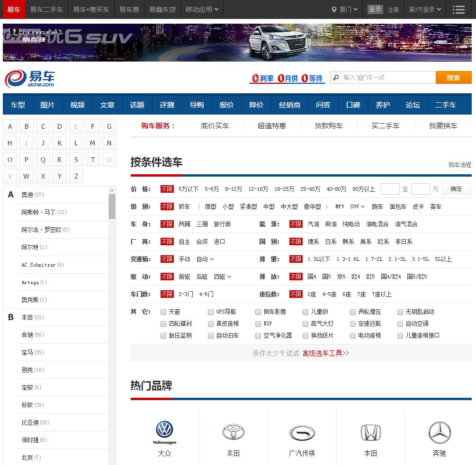Jump to letter T brands

pos(92,160)
